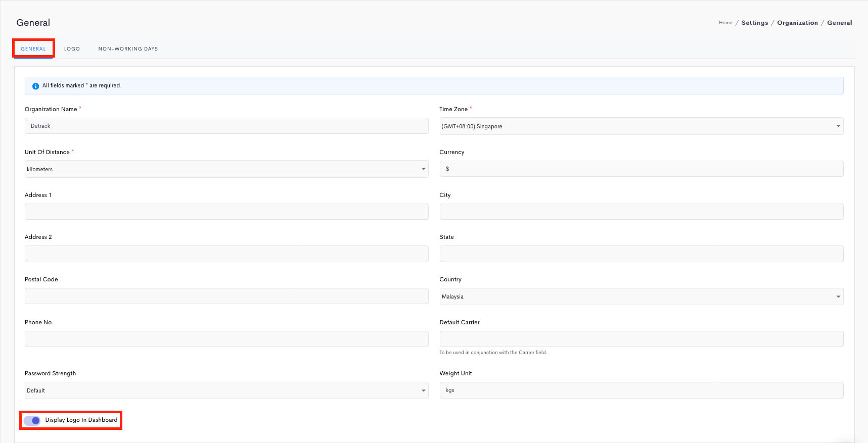
Task: Click the 'All fields marked * are required' text
Action: (x=82, y=86)
